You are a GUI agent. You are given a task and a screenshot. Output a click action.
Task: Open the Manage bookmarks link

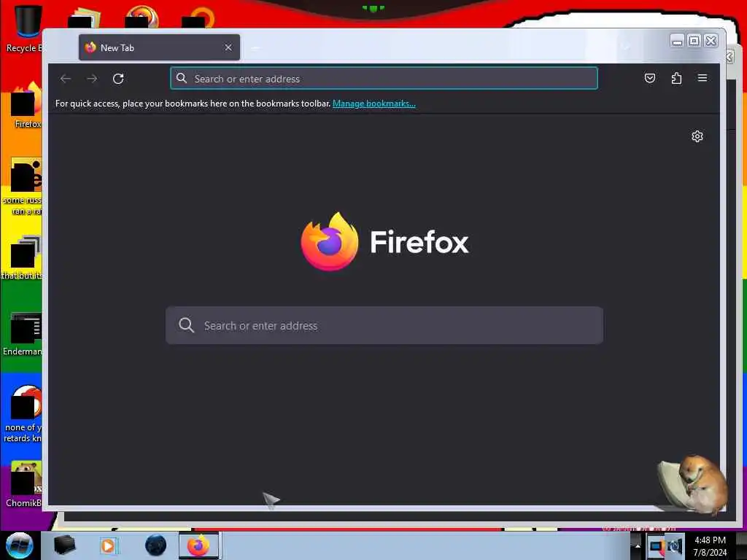click(x=374, y=104)
